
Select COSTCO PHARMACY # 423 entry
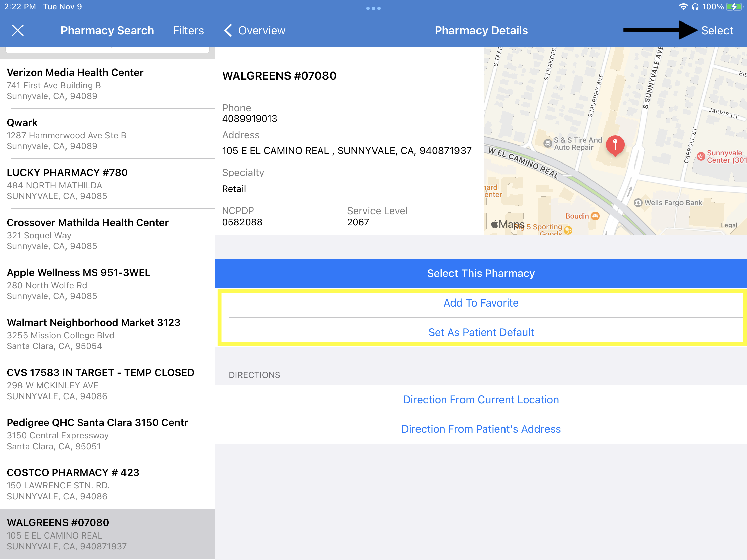pos(107,484)
